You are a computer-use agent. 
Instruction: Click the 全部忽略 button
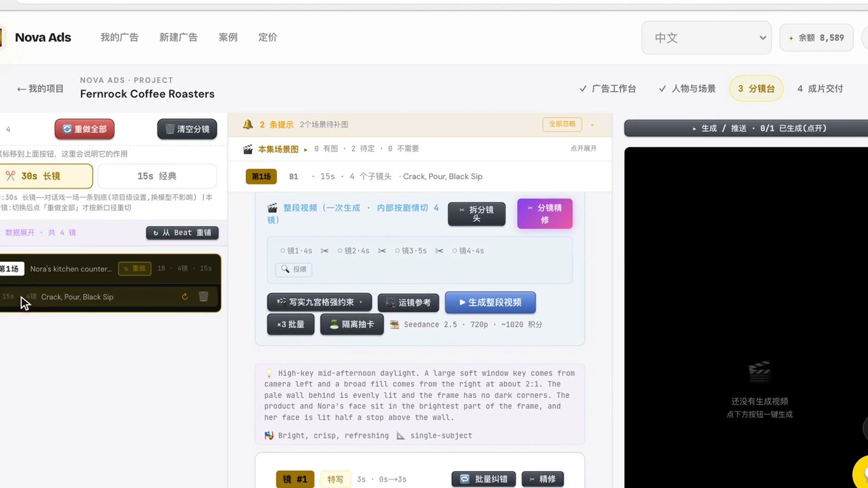[x=562, y=124]
